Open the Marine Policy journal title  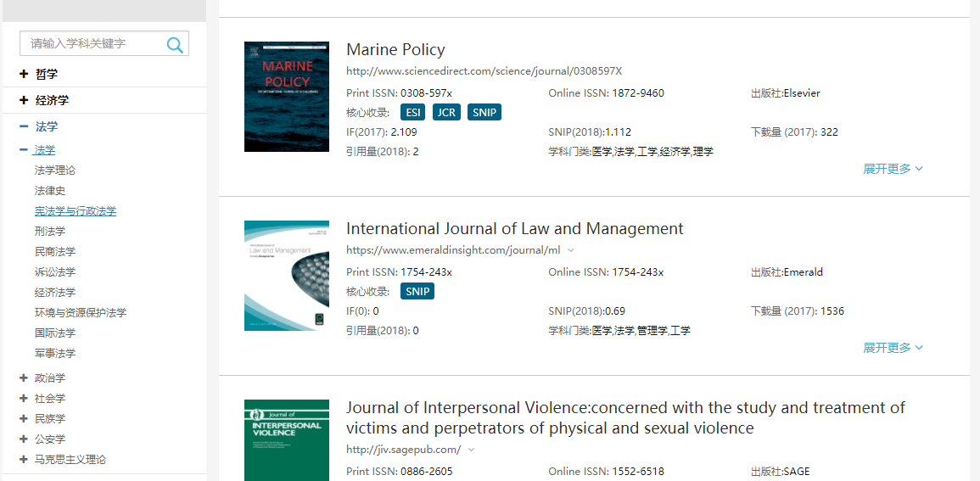(395, 49)
